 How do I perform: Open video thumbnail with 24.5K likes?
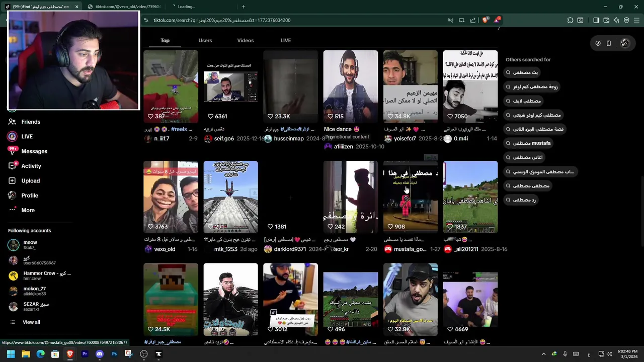(x=171, y=299)
